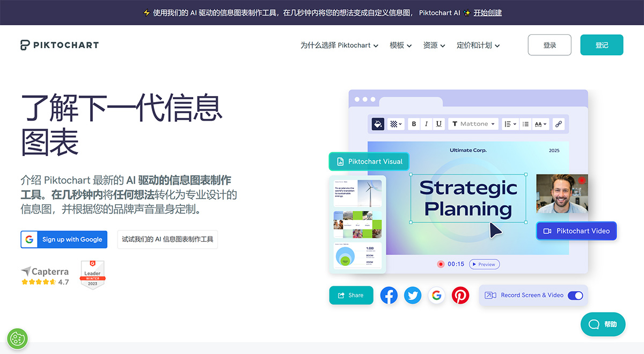Click the 开始创建 link in the banner
Screen dimensions: 644x354
coord(487,12)
